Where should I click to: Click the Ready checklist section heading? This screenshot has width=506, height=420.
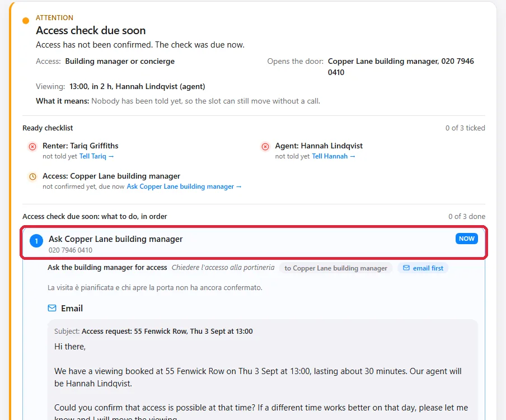pos(48,128)
